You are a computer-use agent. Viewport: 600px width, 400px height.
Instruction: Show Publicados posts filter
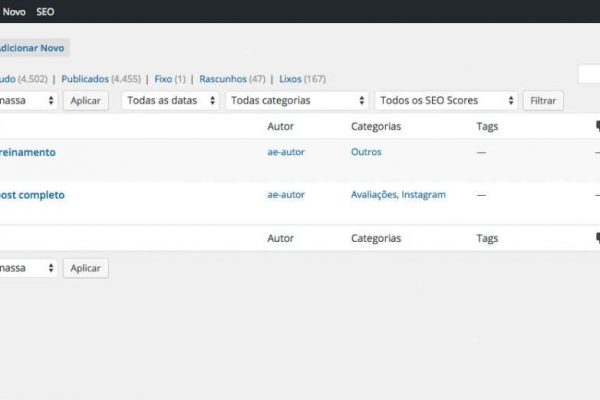click(x=85, y=79)
